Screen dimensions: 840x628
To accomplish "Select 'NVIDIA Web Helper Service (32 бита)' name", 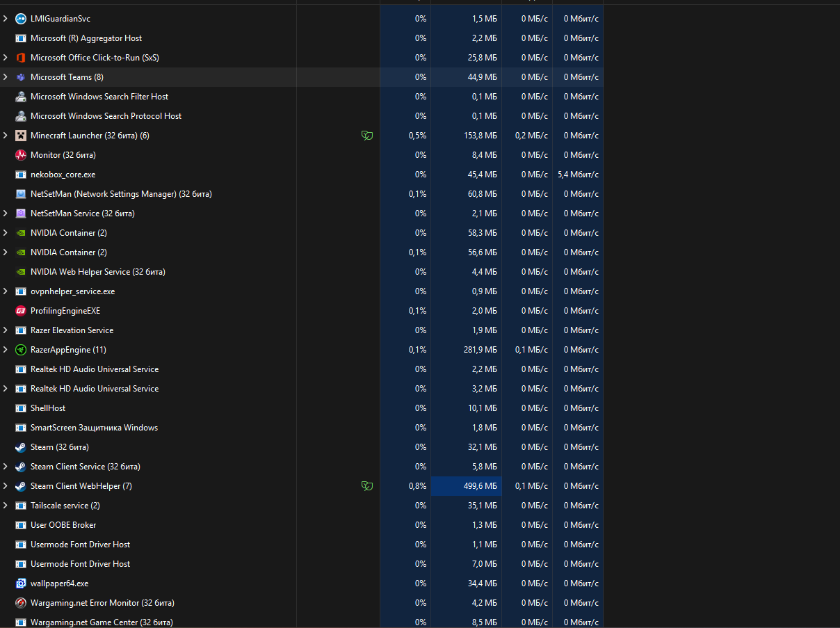I will (x=98, y=272).
